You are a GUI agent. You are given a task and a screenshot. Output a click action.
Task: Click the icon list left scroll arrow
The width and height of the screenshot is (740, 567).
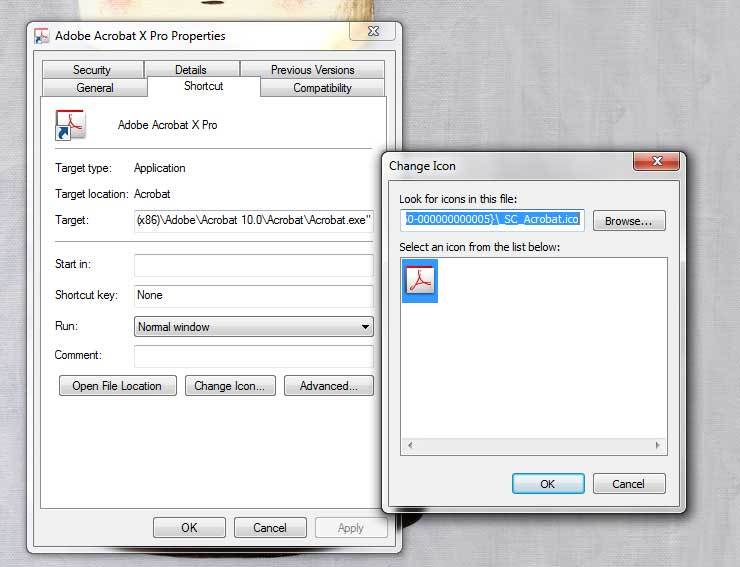tap(410, 445)
